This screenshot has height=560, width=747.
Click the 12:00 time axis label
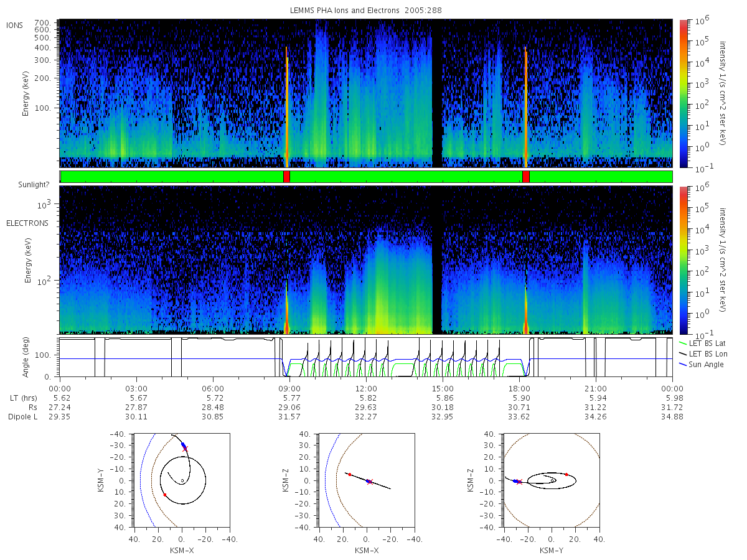[366, 387]
